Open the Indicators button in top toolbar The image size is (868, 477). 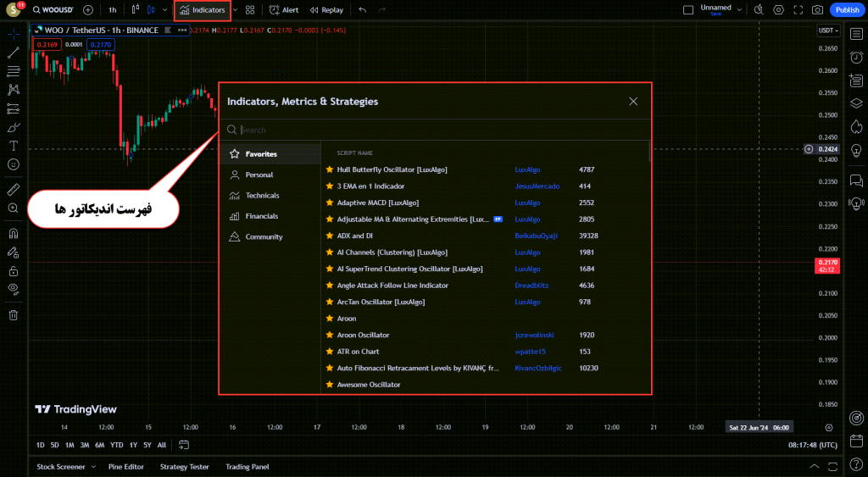[x=203, y=10]
